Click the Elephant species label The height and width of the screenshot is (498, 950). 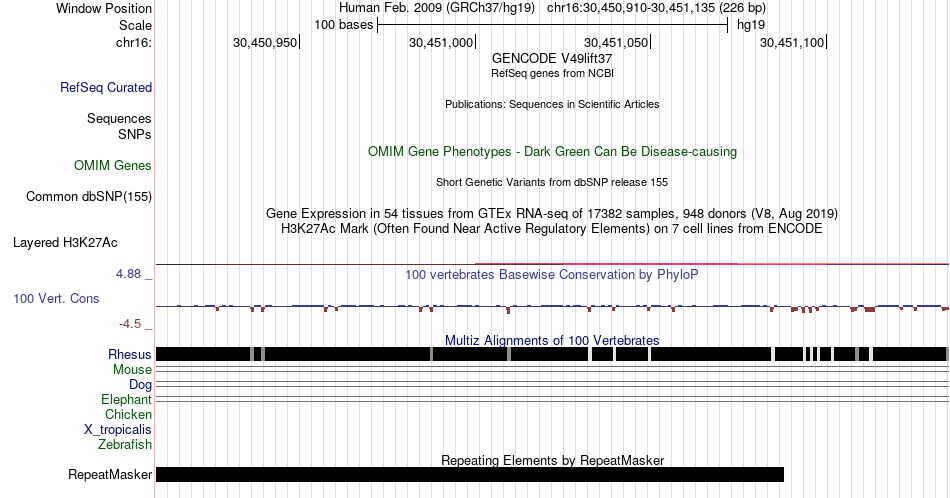pos(127,399)
